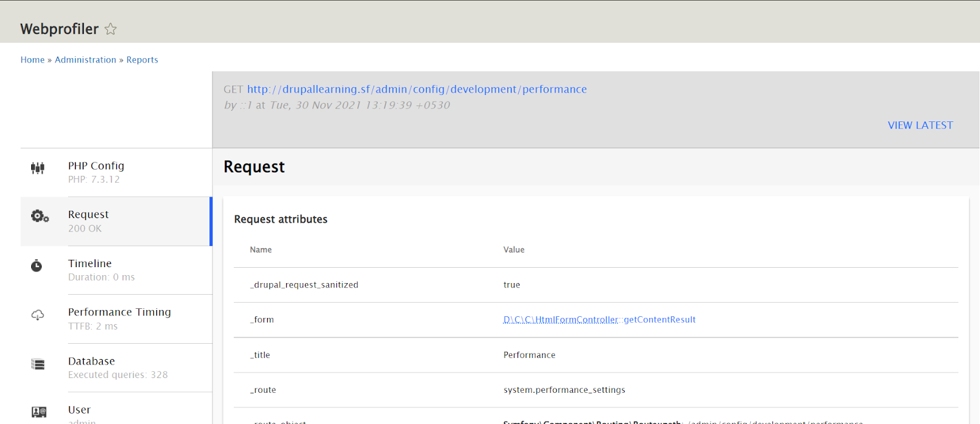
Task: Open Administration breadcrumb link
Action: click(86, 59)
